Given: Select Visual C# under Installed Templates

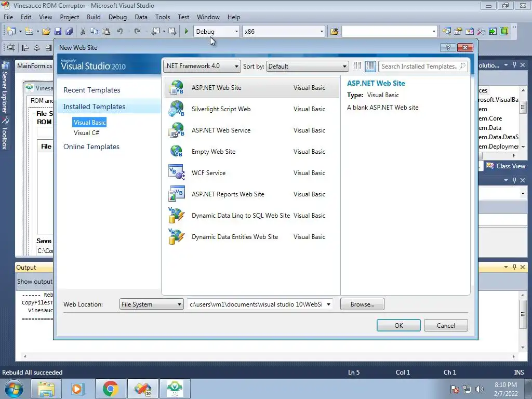Looking at the screenshot, I should pyautogui.click(x=87, y=132).
